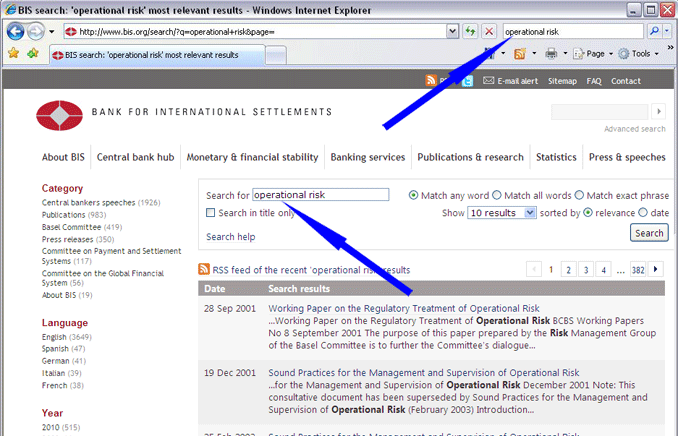Click the Twitter icon in site header

click(467, 81)
